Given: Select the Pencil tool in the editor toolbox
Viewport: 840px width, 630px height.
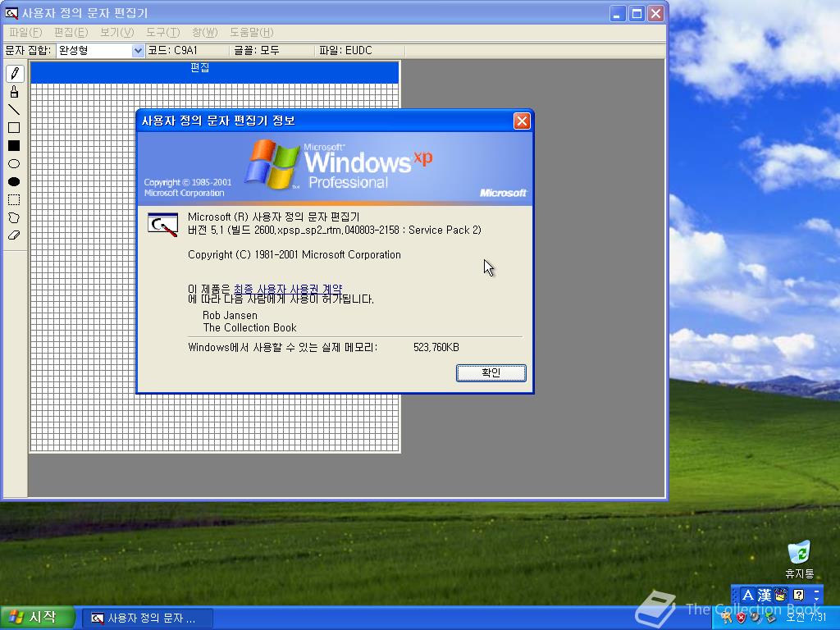Looking at the screenshot, I should pyautogui.click(x=15, y=73).
